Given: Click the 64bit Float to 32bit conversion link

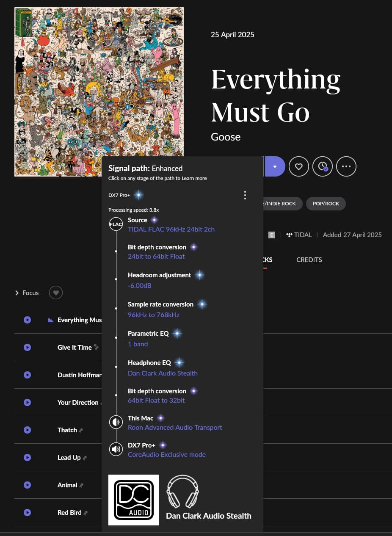Looking at the screenshot, I should click(156, 401).
